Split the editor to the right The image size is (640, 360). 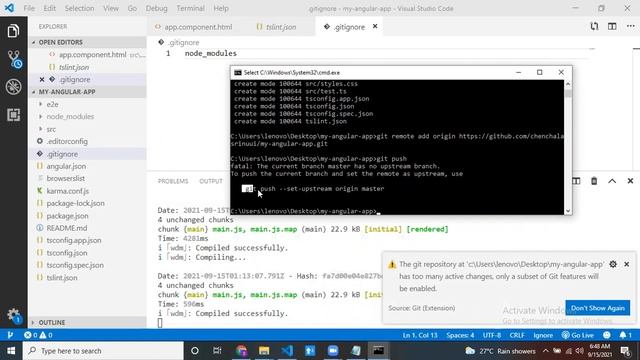[x=612, y=27]
